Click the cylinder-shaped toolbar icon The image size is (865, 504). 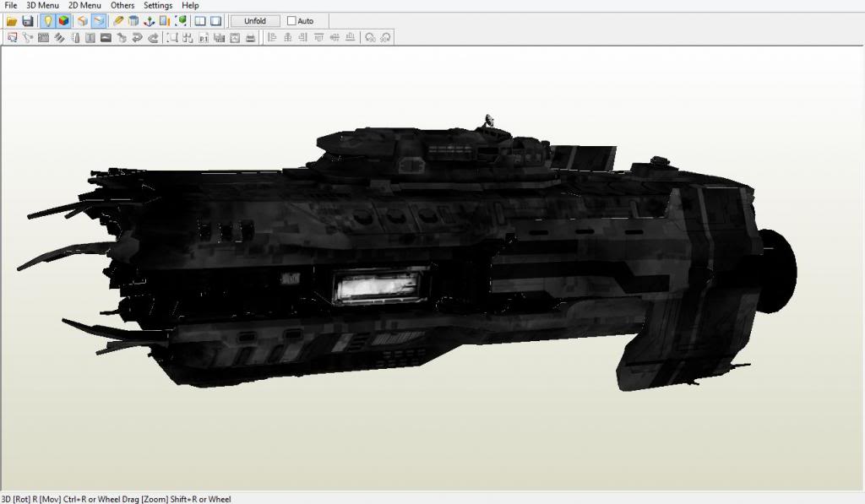(x=133, y=21)
